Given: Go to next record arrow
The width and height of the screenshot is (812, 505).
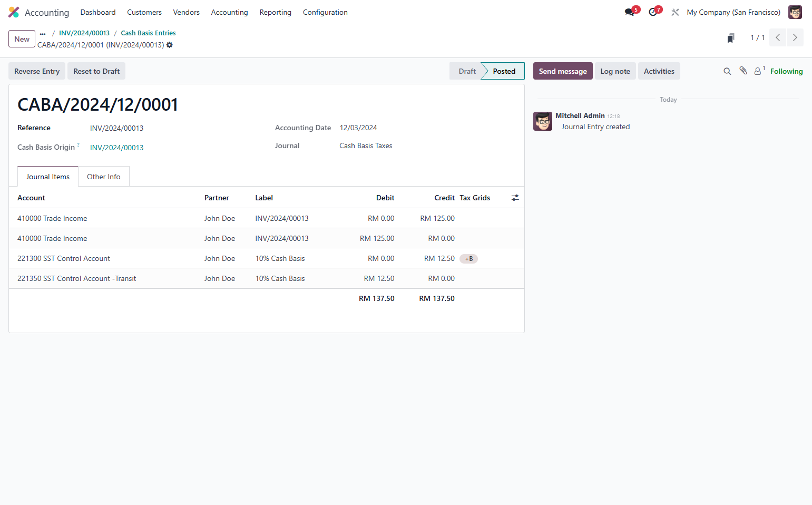Looking at the screenshot, I should [x=795, y=37].
